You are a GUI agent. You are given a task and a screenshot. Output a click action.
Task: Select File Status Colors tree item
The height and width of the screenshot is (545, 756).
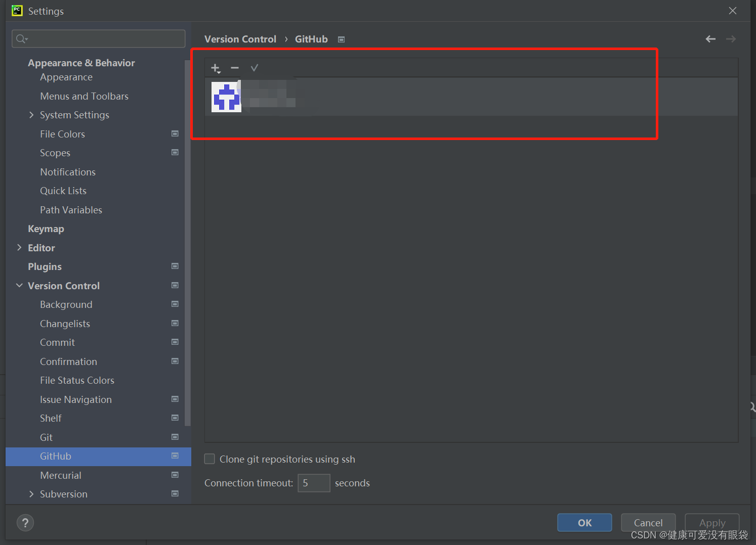pyautogui.click(x=77, y=380)
